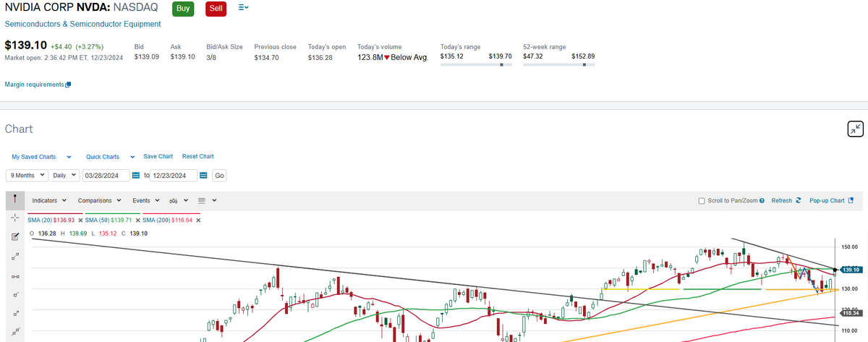
Task: Open the Daily frequency select
Action: pos(65,175)
